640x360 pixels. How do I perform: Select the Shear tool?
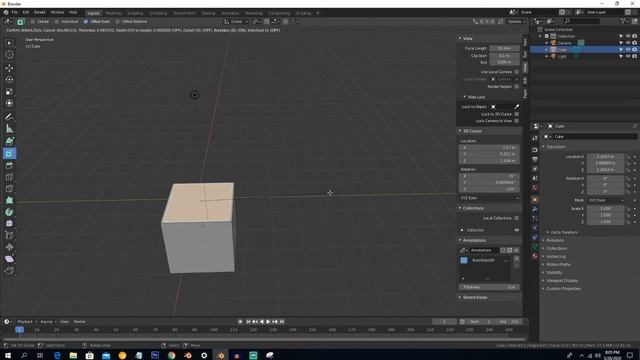click(9, 259)
